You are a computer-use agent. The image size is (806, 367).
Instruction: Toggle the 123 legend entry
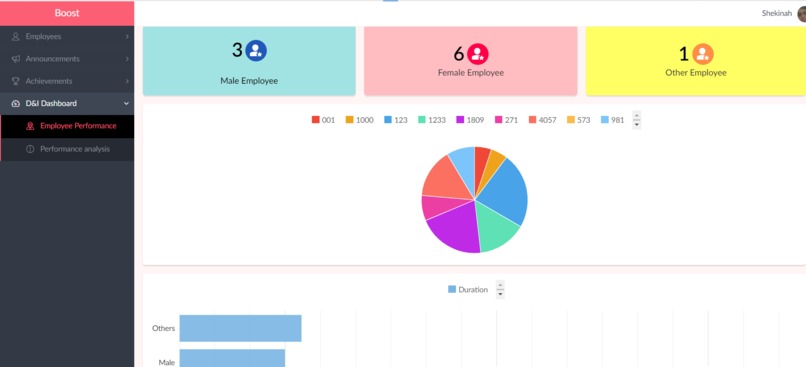396,120
